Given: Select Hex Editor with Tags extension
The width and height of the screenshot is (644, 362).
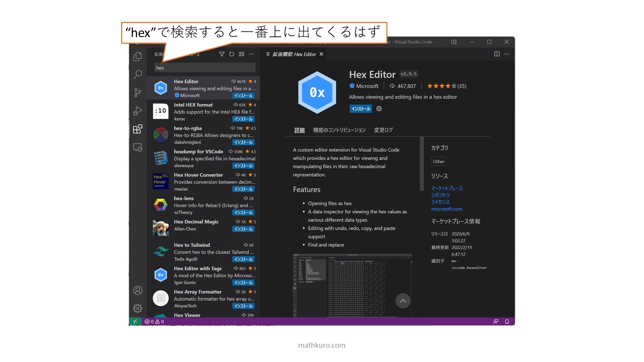Looking at the screenshot, I should [x=203, y=275].
